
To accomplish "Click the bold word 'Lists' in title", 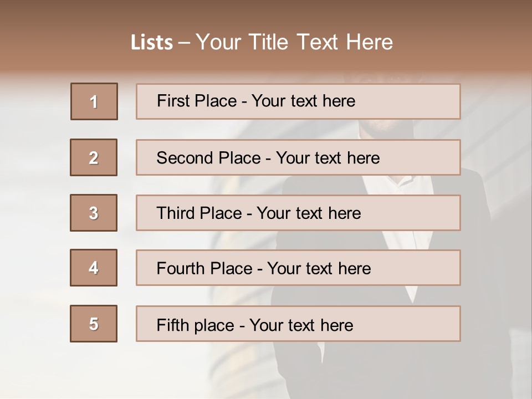I will click(152, 43).
